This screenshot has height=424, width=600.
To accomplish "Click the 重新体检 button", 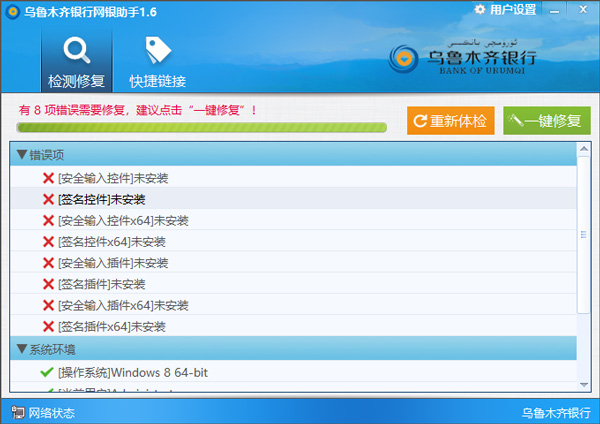I will 450,121.
